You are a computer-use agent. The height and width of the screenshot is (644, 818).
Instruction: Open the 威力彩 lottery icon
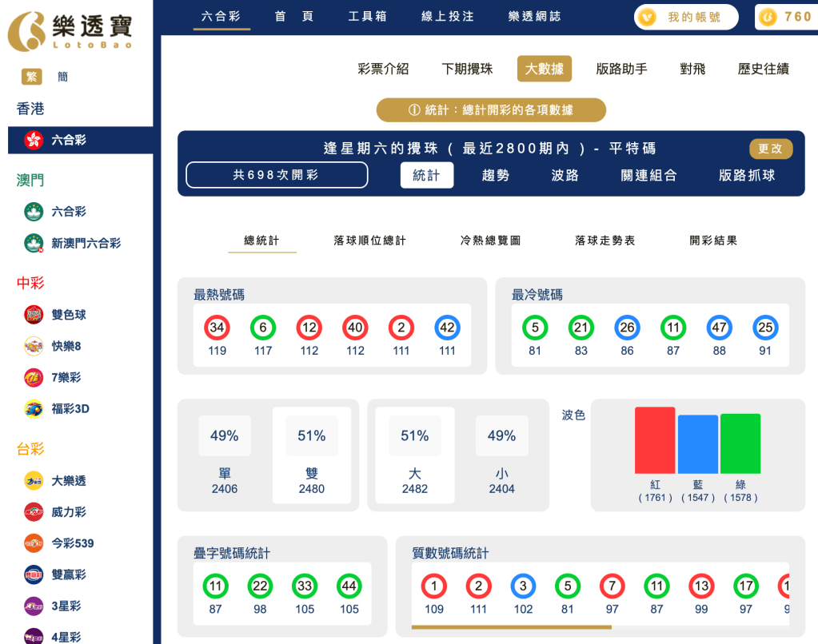tap(32, 511)
